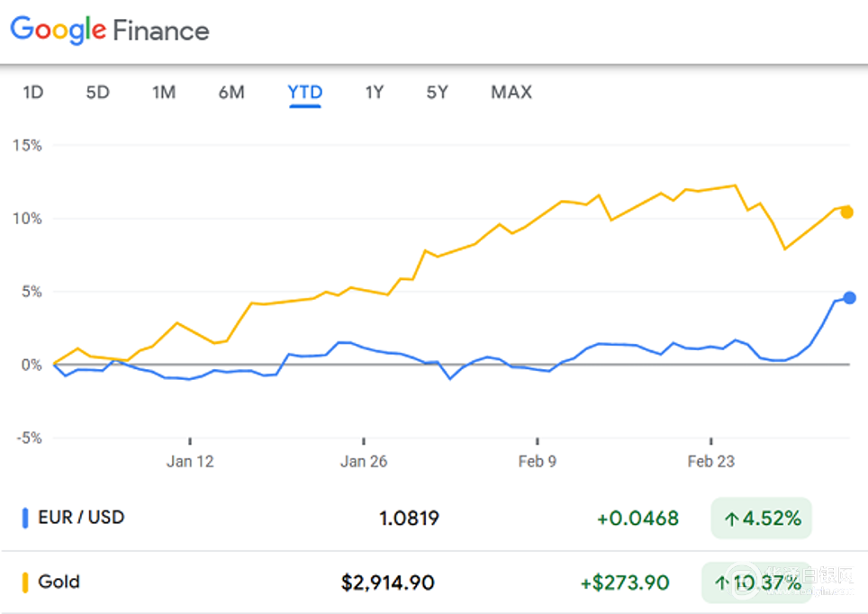
Task: Click the yellow Gold endpoint dot
Action: click(847, 212)
